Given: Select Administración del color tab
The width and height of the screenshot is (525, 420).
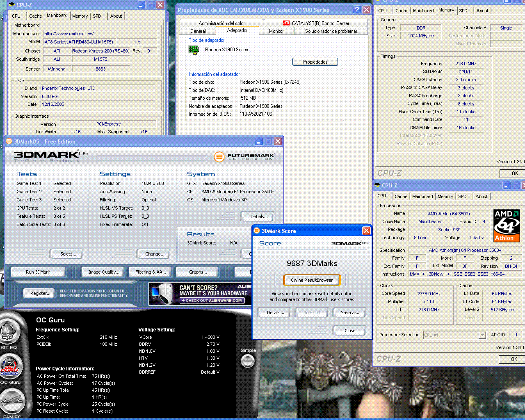Looking at the screenshot, I should [221, 23].
